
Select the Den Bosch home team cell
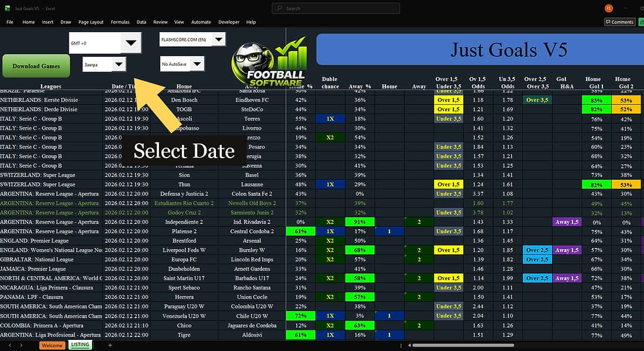(184, 100)
